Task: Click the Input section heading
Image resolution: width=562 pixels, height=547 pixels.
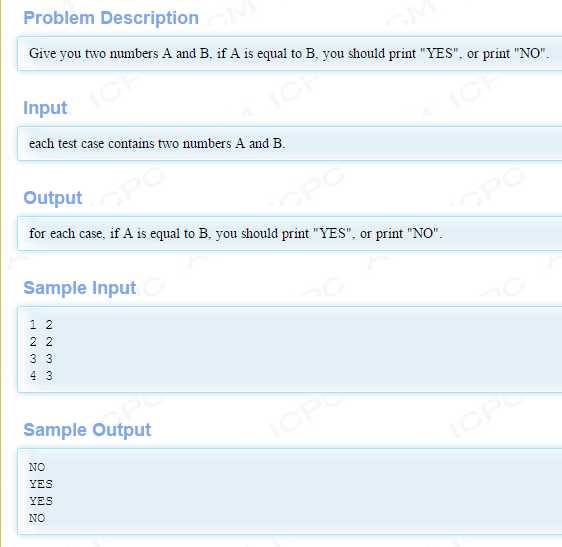Action: pyautogui.click(x=45, y=108)
